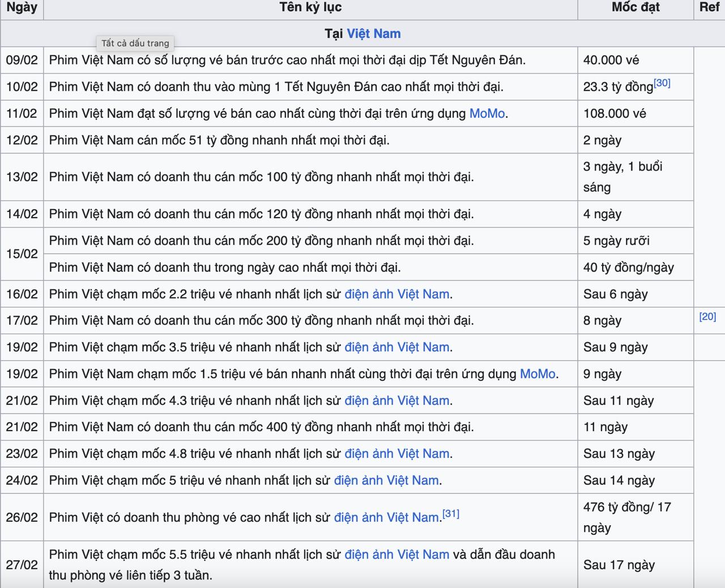Click điện ảnh Việt Nam link in 16/02 row
Image resolution: width=725 pixels, height=588 pixels.
click(x=397, y=294)
